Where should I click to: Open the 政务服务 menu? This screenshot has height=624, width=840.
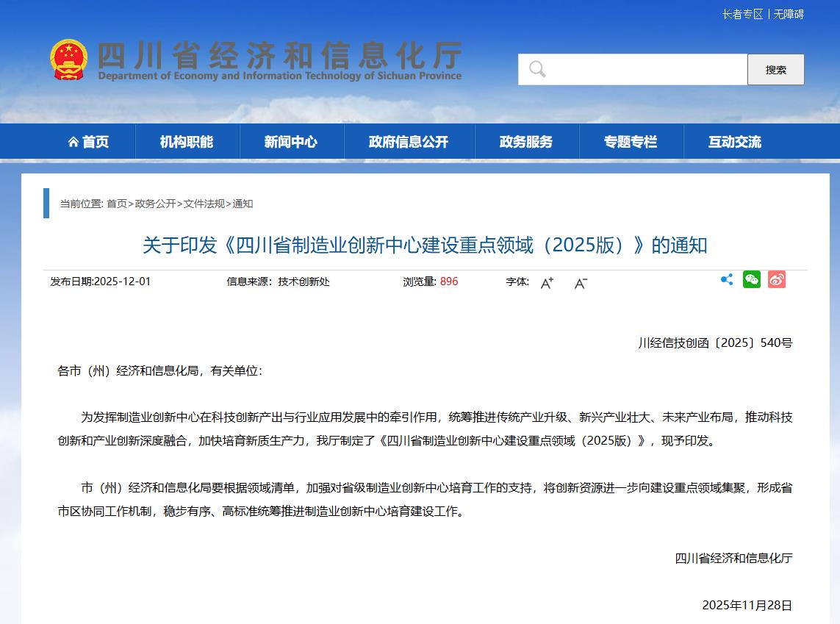click(526, 142)
